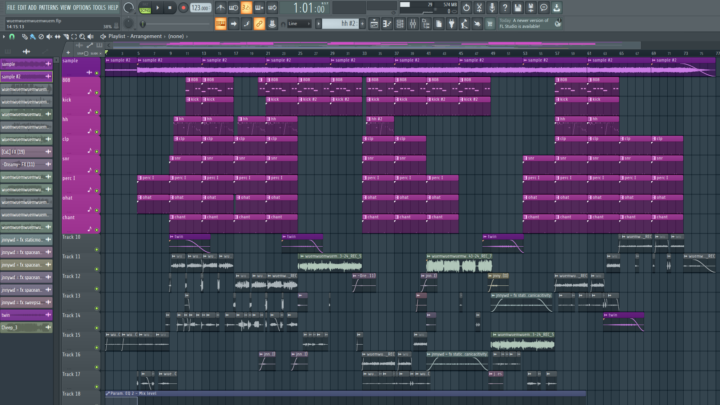
Task: Select the Dreamy FX clip in picker
Action: (26, 164)
